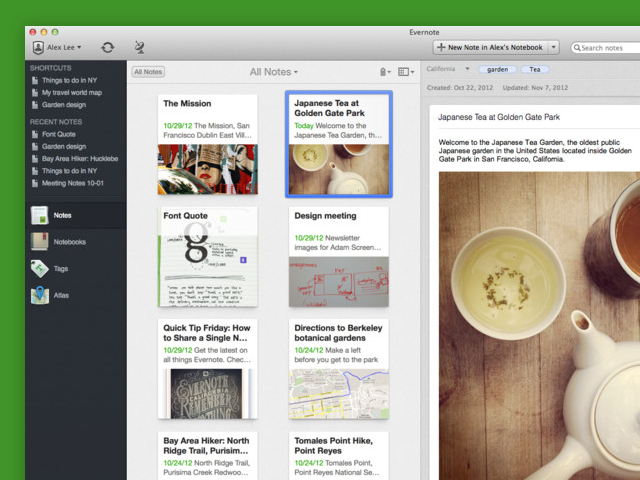Click the Alex Lee account avatar icon

(x=38, y=47)
